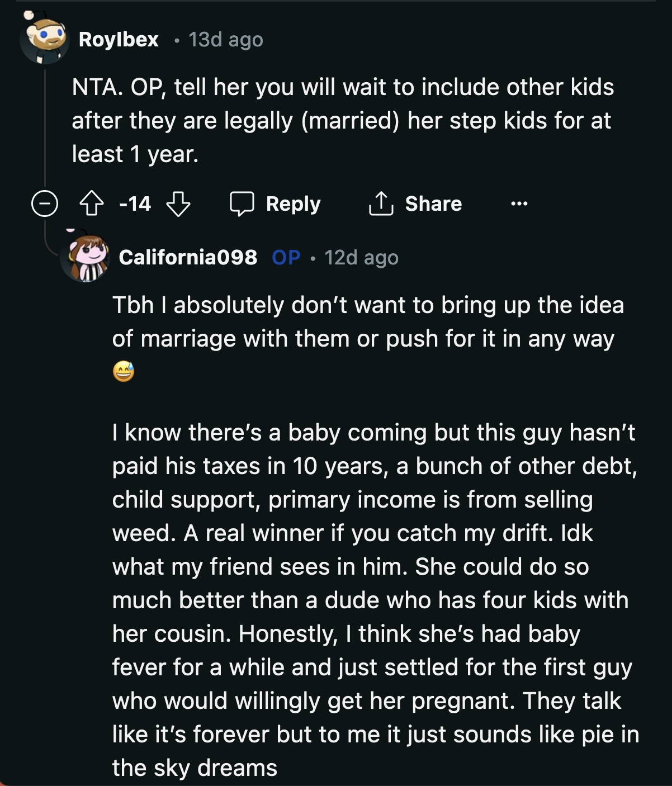This screenshot has width=672, height=786.
Task: Open California098's avatar
Action: click(x=85, y=258)
